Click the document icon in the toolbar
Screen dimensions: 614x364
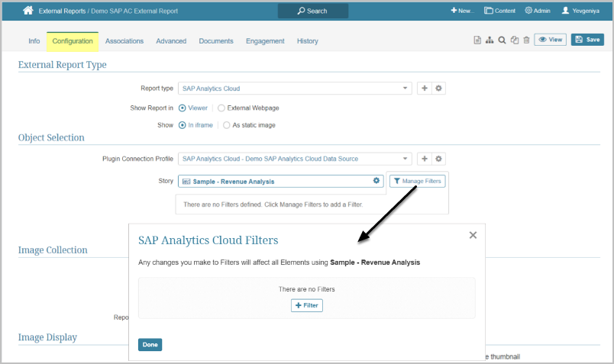tap(477, 40)
